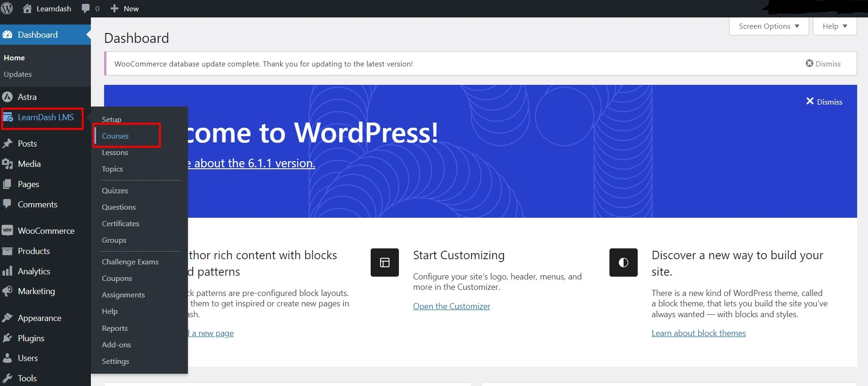Open the comments bubble icon in the admin bar
868x386 pixels.
tap(86, 8)
